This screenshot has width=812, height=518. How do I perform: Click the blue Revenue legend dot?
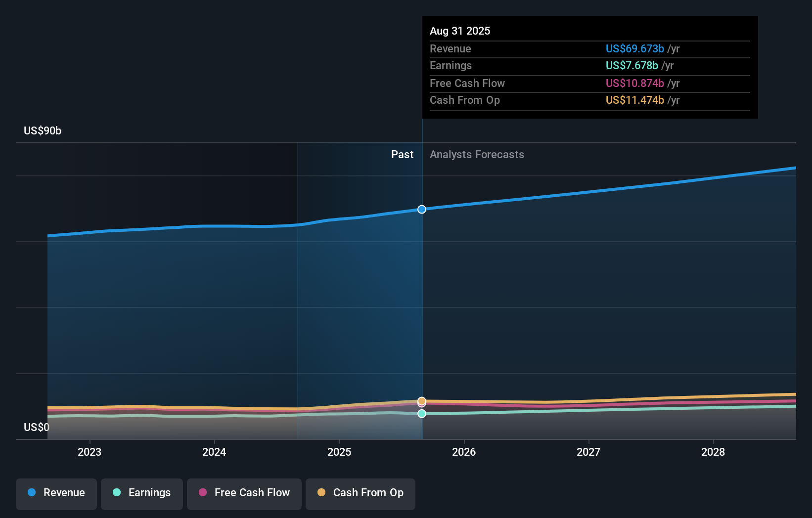31,493
